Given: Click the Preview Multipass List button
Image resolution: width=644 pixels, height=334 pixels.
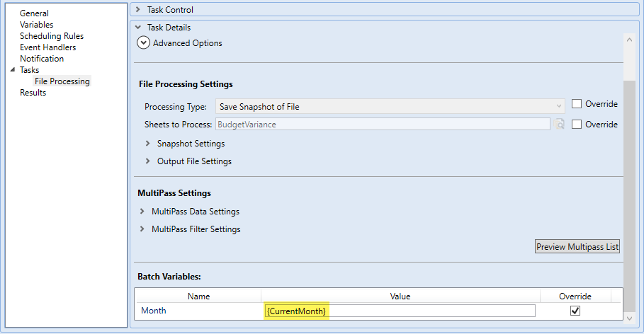Looking at the screenshot, I should (577, 247).
